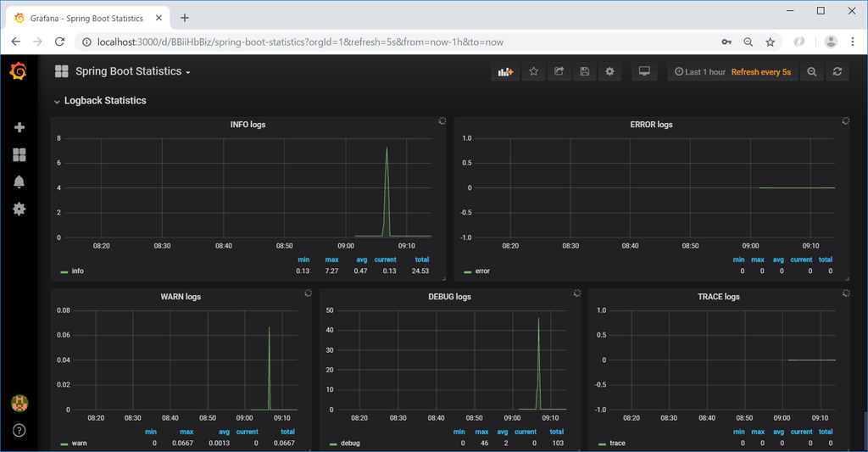Toggle the trace series in legend
868x452 pixels.
617,444
